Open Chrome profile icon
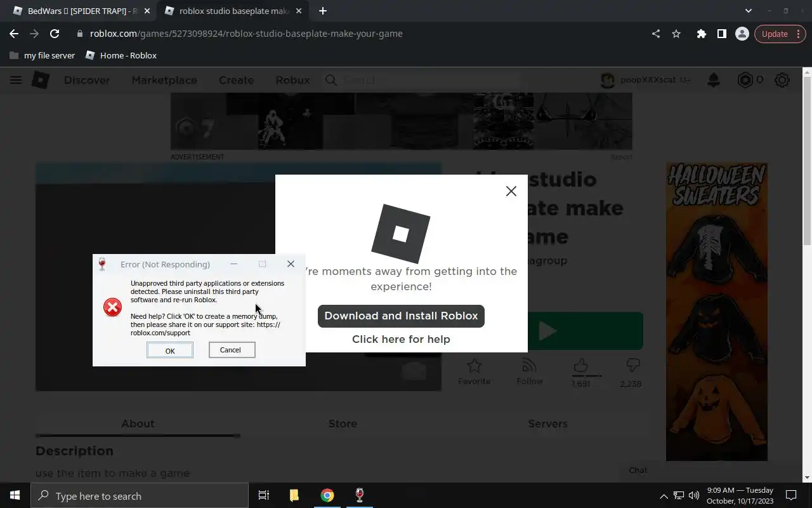 pyautogui.click(x=742, y=34)
